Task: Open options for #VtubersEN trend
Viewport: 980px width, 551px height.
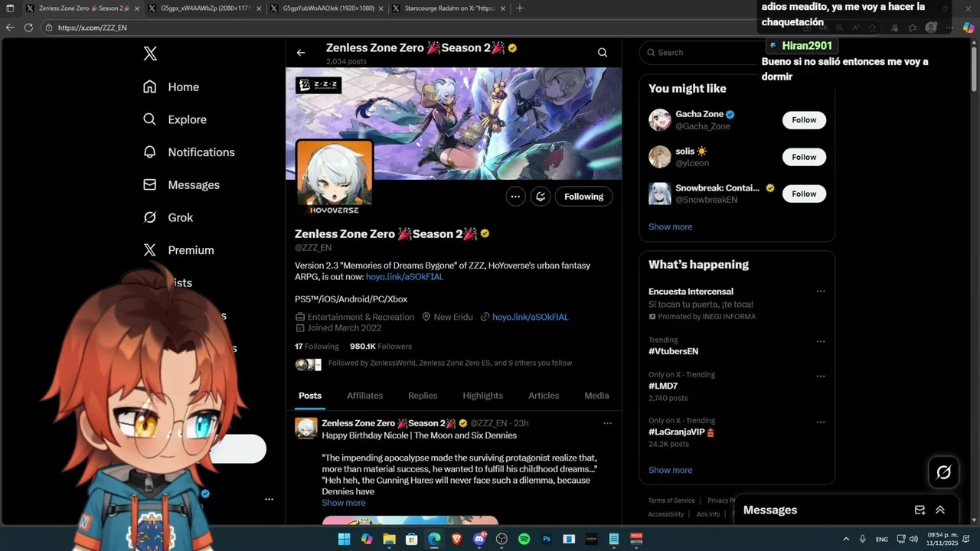Action: pos(821,341)
